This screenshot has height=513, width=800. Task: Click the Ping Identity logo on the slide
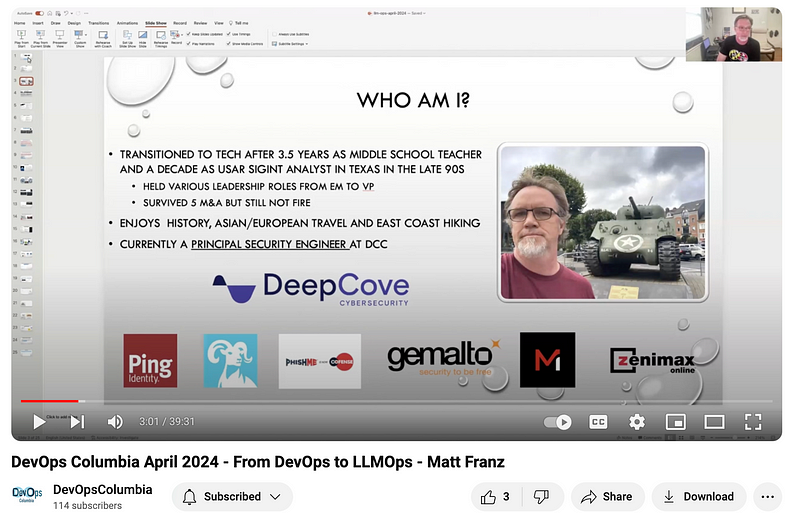point(151,361)
